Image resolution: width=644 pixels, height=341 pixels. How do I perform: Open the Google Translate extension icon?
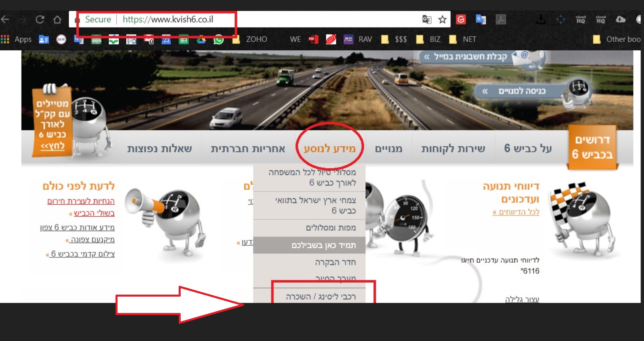click(481, 19)
